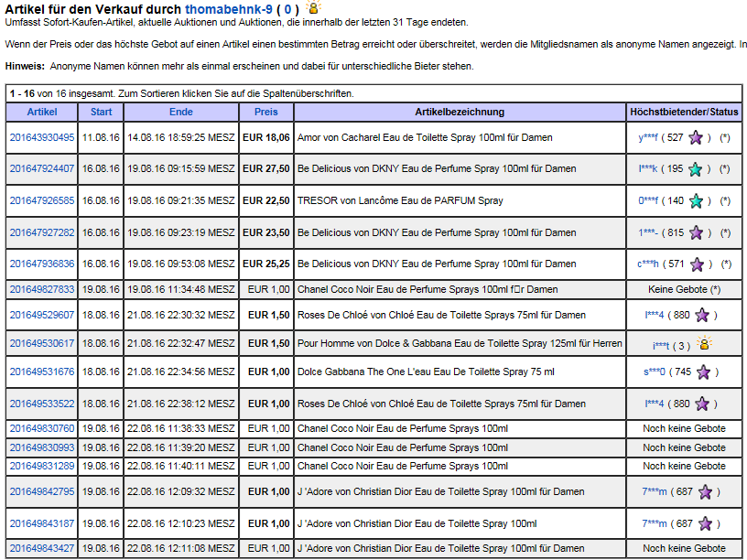Click purple star in Roses De Chloé EUR 1,00 row
The image size is (747, 560).
point(702,404)
